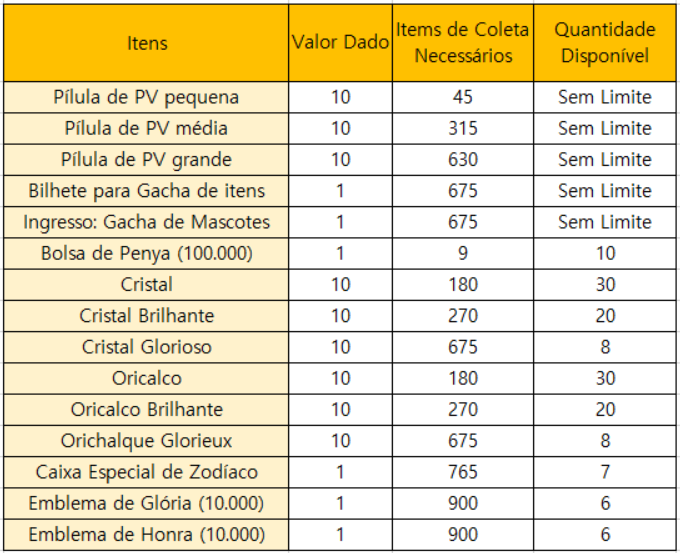This screenshot has height=553, width=680.
Task: Select the 45 collection items value
Action: pos(462,97)
